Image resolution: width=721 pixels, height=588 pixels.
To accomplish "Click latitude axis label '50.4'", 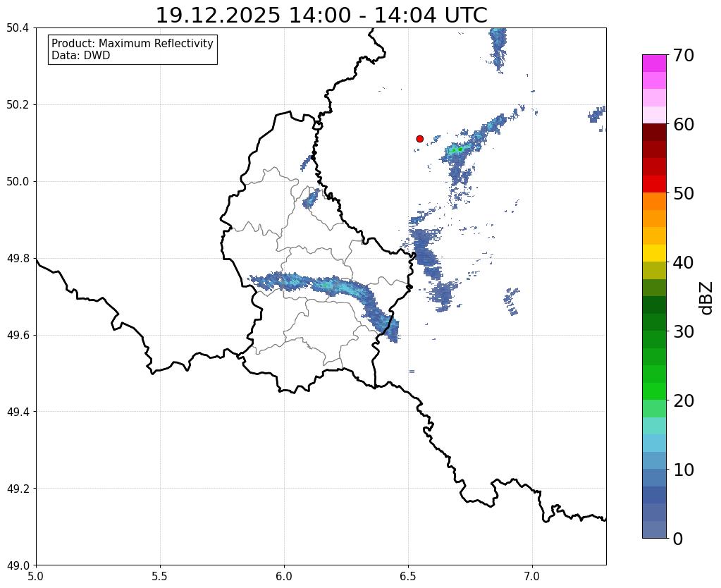I will click(x=18, y=28).
